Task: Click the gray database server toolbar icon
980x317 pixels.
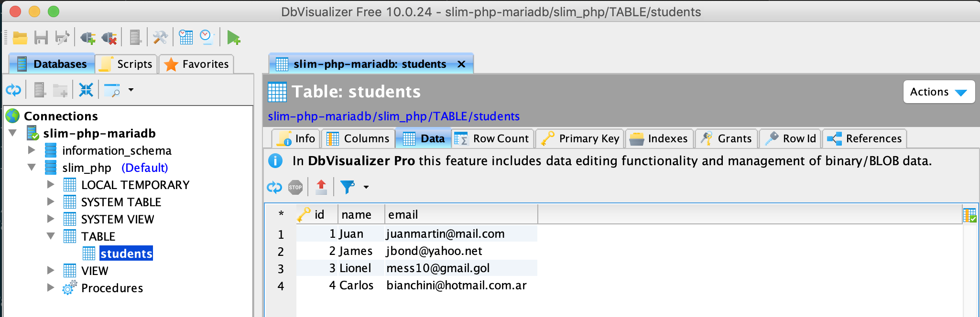Action: tap(135, 38)
